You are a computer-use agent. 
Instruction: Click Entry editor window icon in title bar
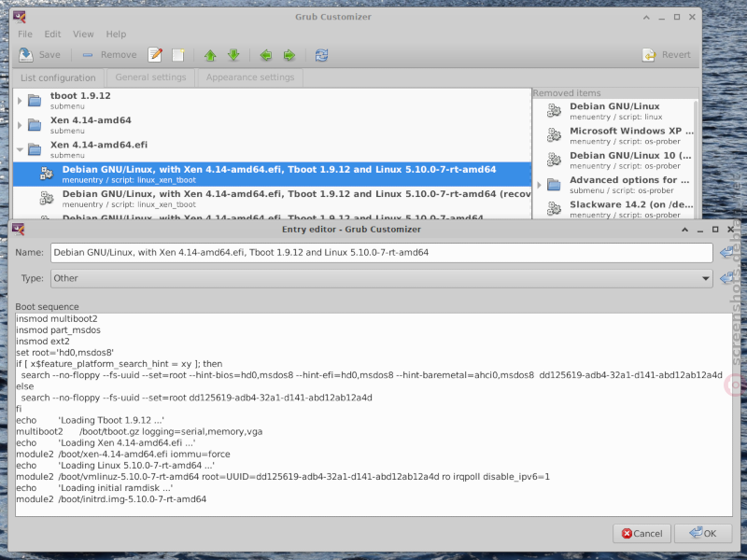(19, 230)
